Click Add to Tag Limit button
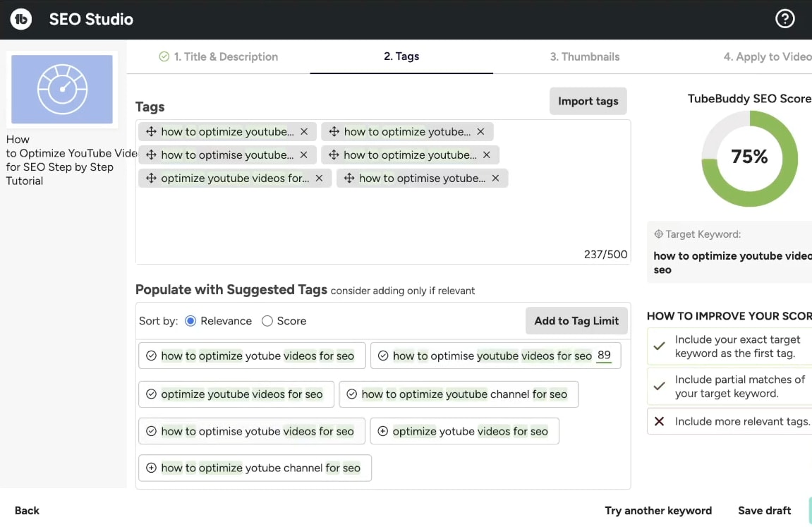 (576, 321)
